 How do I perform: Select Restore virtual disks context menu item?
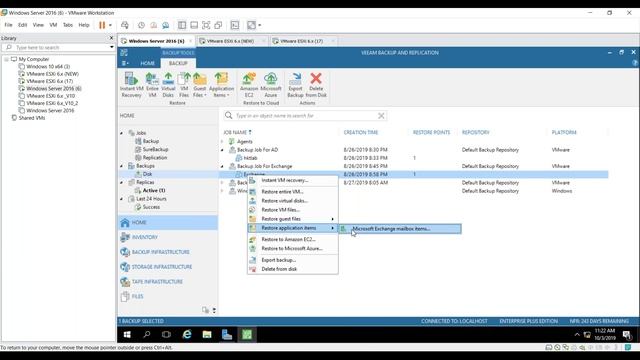pyautogui.click(x=292, y=201)
